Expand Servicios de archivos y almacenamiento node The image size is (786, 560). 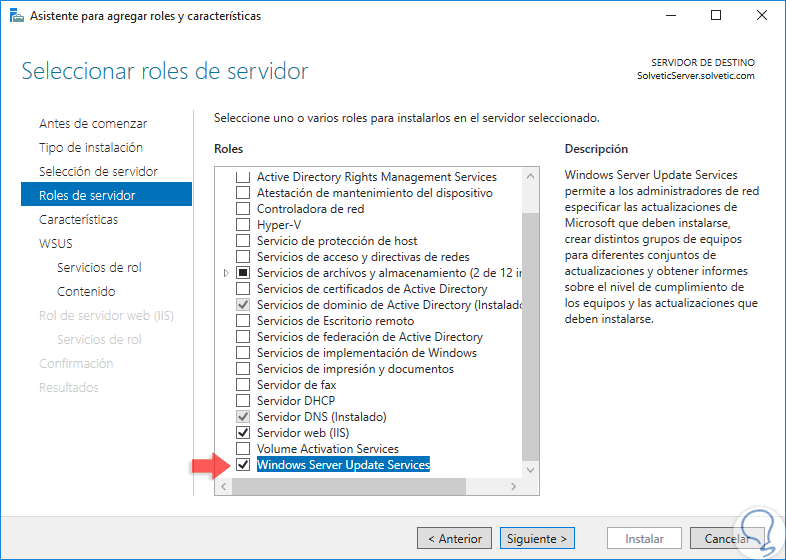click(226, 273)
